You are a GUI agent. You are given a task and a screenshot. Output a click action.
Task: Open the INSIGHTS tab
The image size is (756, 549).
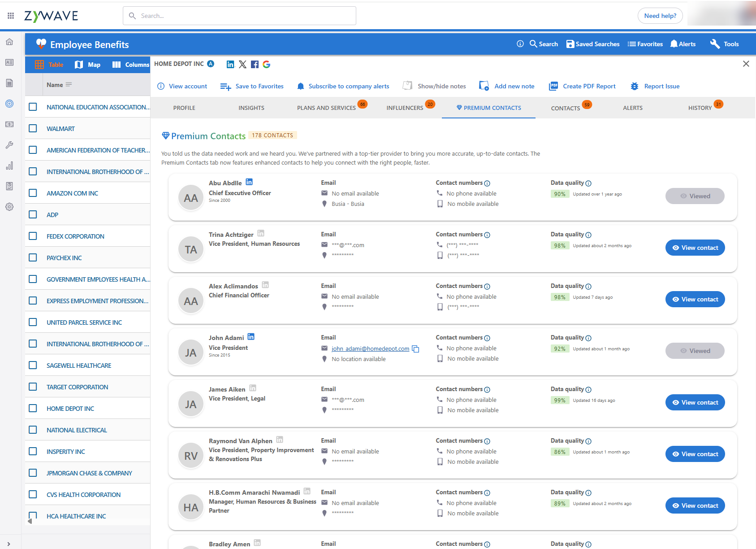pos(251,108)
